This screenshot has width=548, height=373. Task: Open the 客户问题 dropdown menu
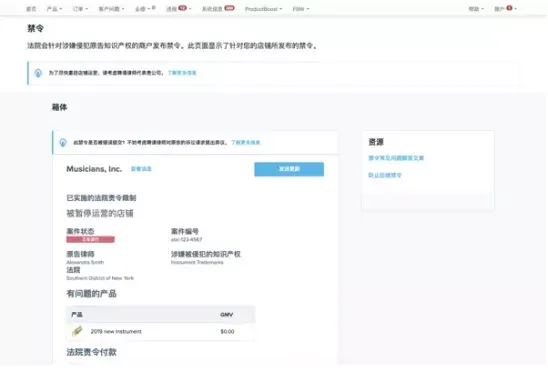[111, 9]
